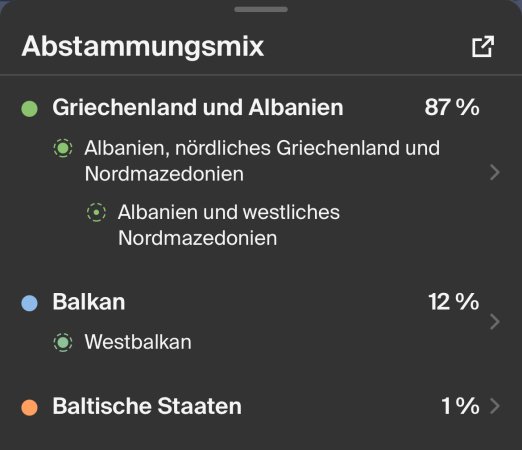This screenshot has width=522, height=450.
Task: Open the Griechenland und Albanien region
Action: click(x=198, y=108)
